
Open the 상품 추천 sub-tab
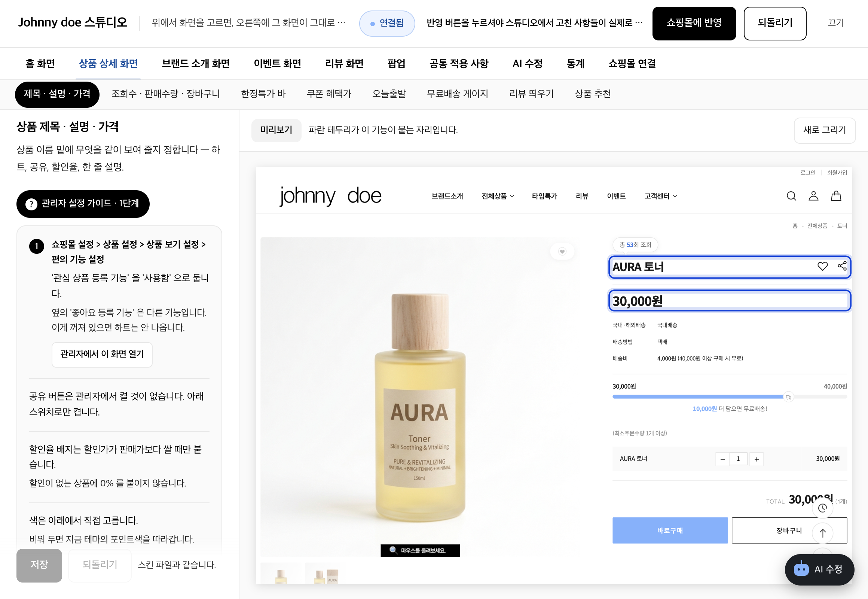[x=593, y=94]
